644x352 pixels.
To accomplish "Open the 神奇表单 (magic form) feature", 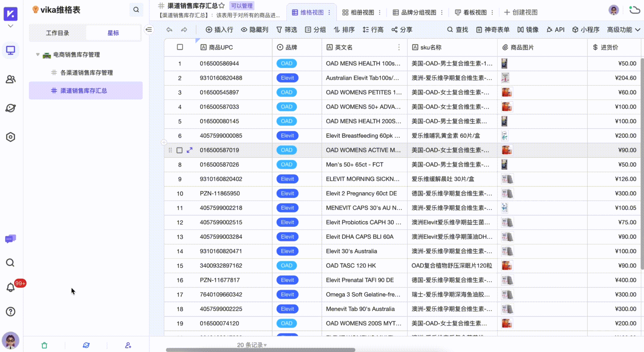I will click(x=493, y=29).
